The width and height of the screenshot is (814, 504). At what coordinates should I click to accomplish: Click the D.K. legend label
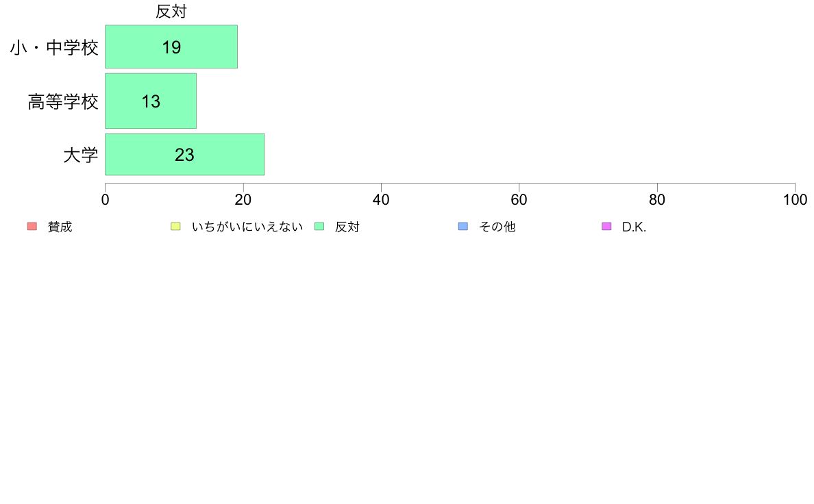[634, 227]
